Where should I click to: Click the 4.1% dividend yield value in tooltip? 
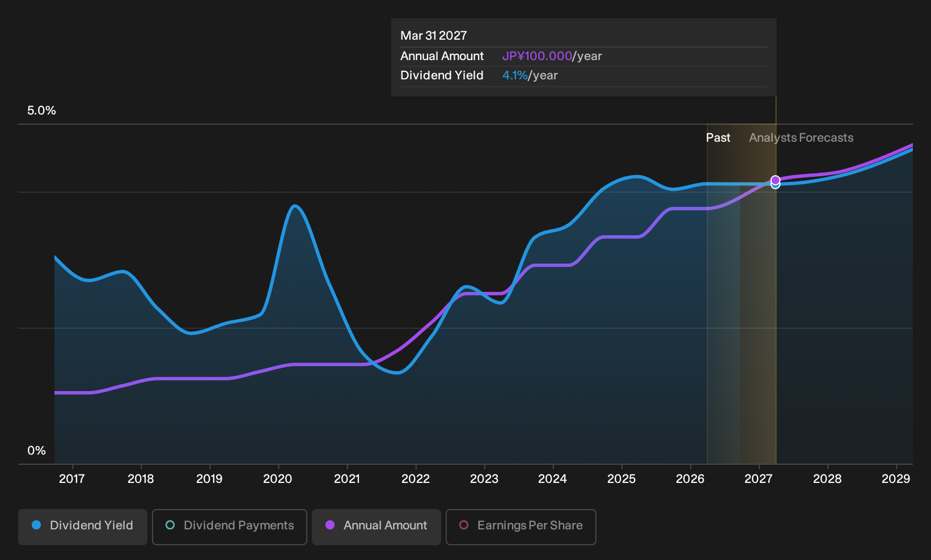point(515,75)
